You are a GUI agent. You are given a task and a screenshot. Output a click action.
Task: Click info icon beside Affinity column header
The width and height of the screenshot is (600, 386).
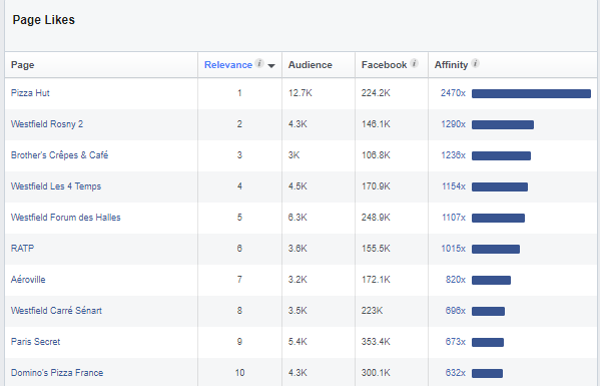(475, 63)
